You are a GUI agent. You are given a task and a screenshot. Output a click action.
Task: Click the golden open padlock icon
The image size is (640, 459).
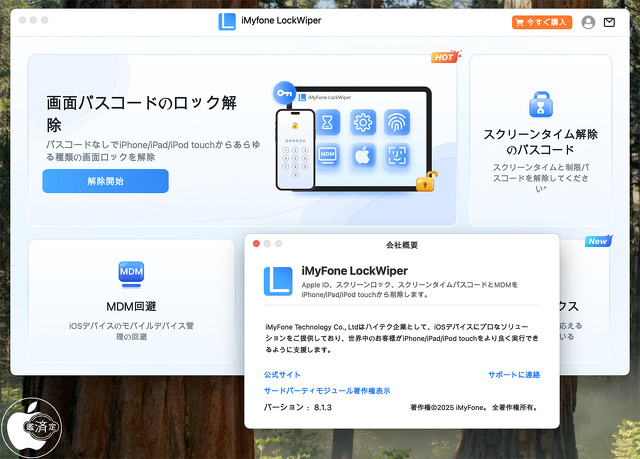pyautogui.click(x=427, y=181)
